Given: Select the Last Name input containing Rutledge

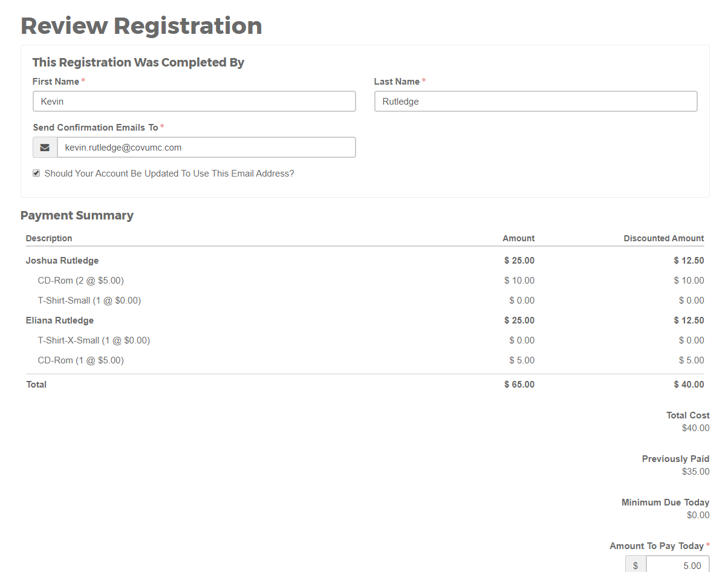Looking at the screenshot, I should tap(536, 101).
